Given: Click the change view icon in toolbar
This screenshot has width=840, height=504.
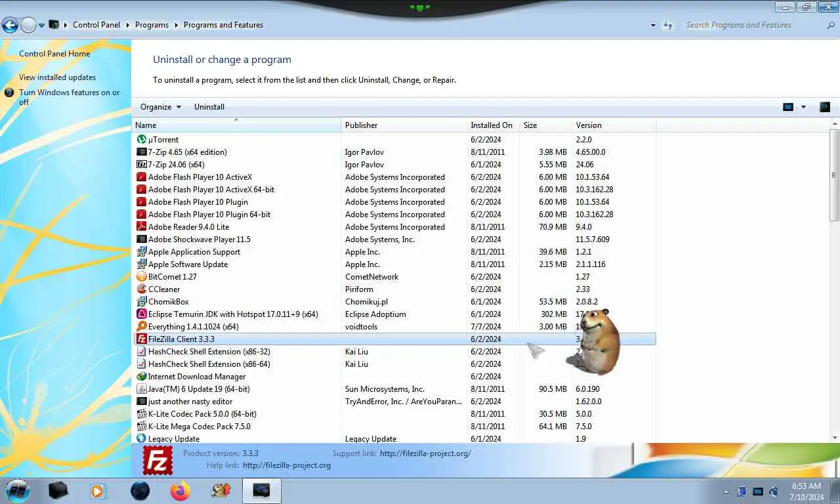Looking at the screenshot, I should [788, 107].
